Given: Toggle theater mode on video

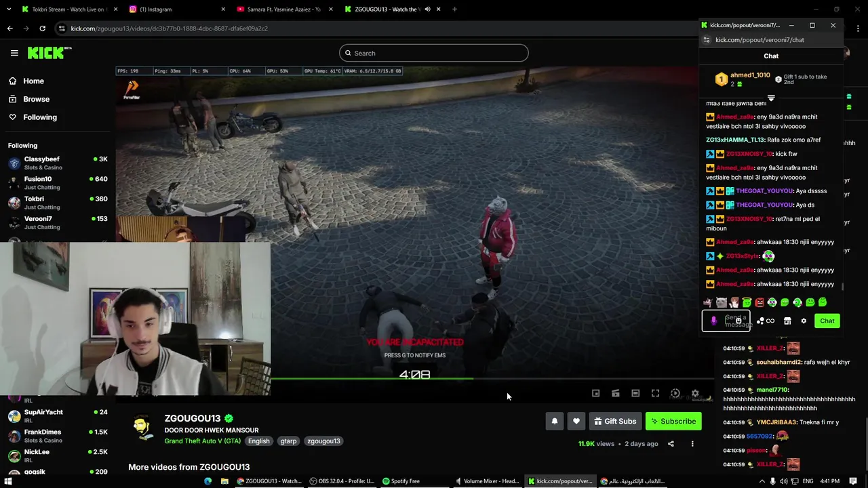Looking at the screenshot, I should click(635, 393).
